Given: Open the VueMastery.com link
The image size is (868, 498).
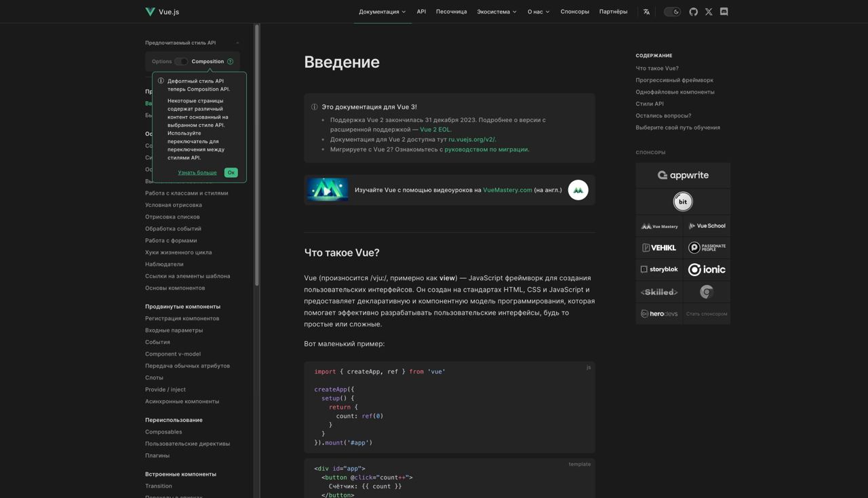Looking at the screenshot, I should (x=507, y=190).
